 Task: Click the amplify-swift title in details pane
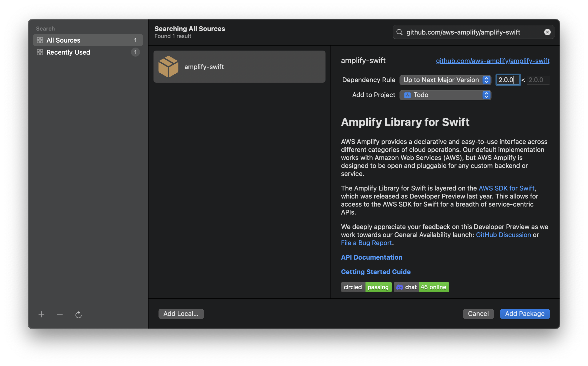[363, 60]
